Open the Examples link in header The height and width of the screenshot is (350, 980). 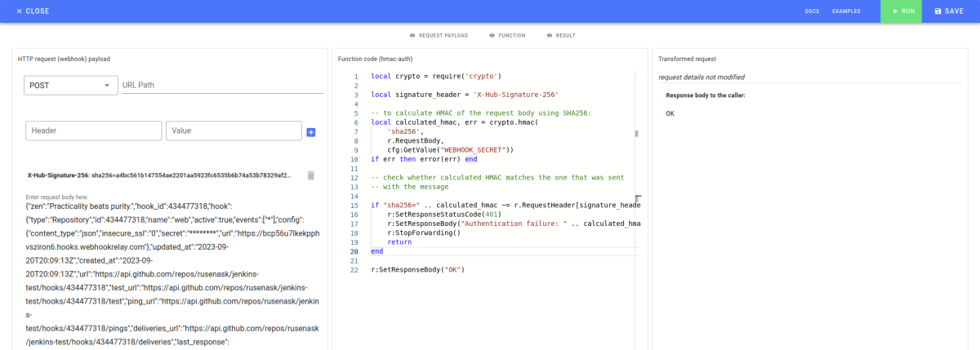pos(846,11)
